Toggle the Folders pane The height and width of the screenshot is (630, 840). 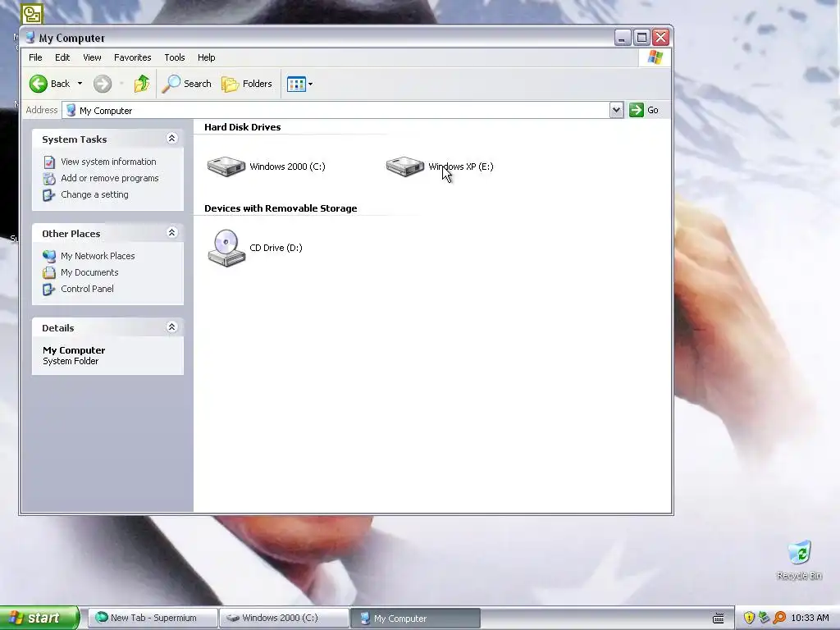[x=247, y=84]
